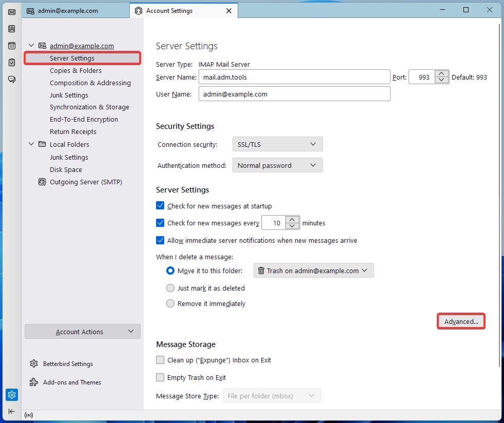Image resolution: width=504 pixels, height=423 pixels.
Task: Expand the Account Actions dropdown
Action: coord(82,332)
